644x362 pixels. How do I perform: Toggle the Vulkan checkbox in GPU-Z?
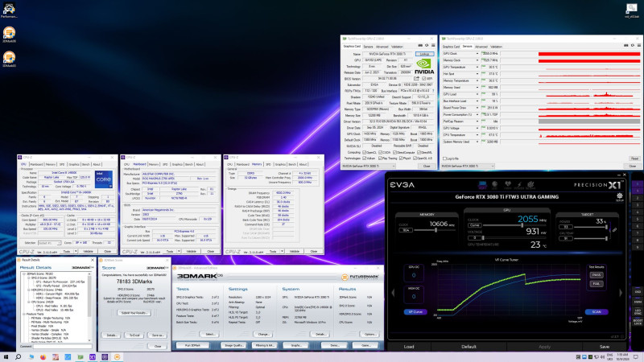pyautogui.click(x=365, y=158)
